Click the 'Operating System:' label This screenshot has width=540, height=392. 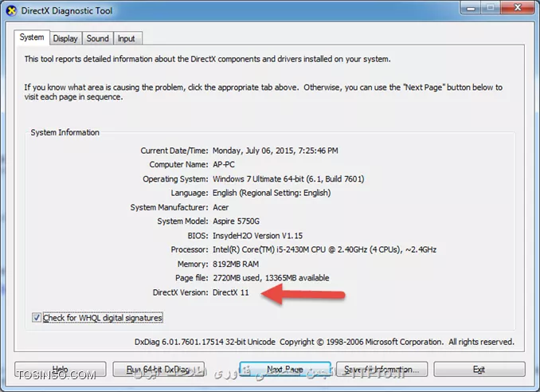pos(175,179)
